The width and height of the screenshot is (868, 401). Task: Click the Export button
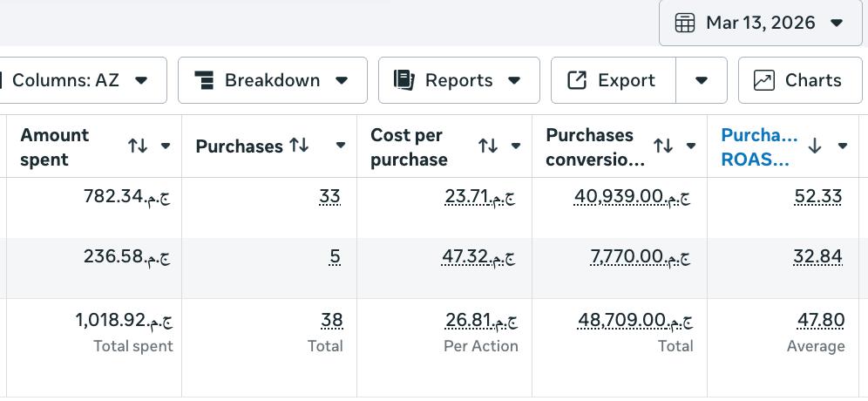614,80
